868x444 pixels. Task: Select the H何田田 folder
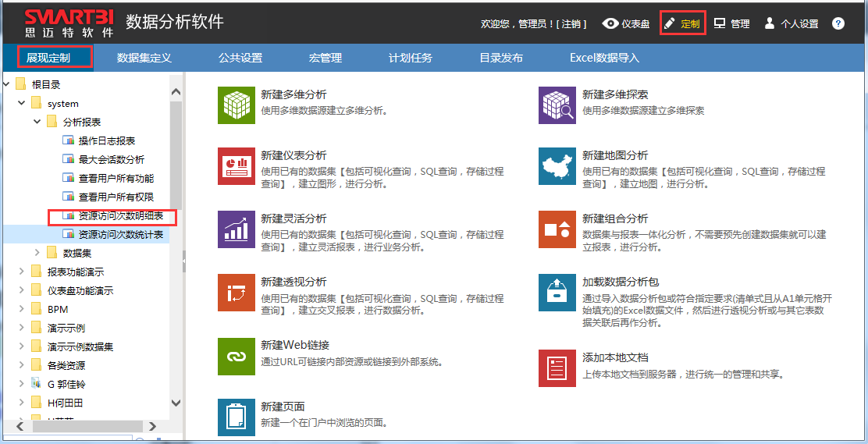click(66, 403)
